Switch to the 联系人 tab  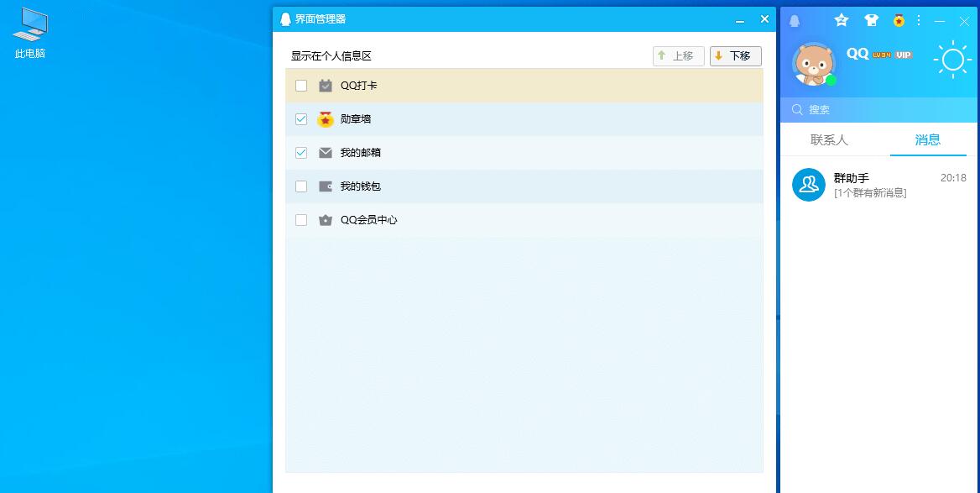click(x=829, y=141)
